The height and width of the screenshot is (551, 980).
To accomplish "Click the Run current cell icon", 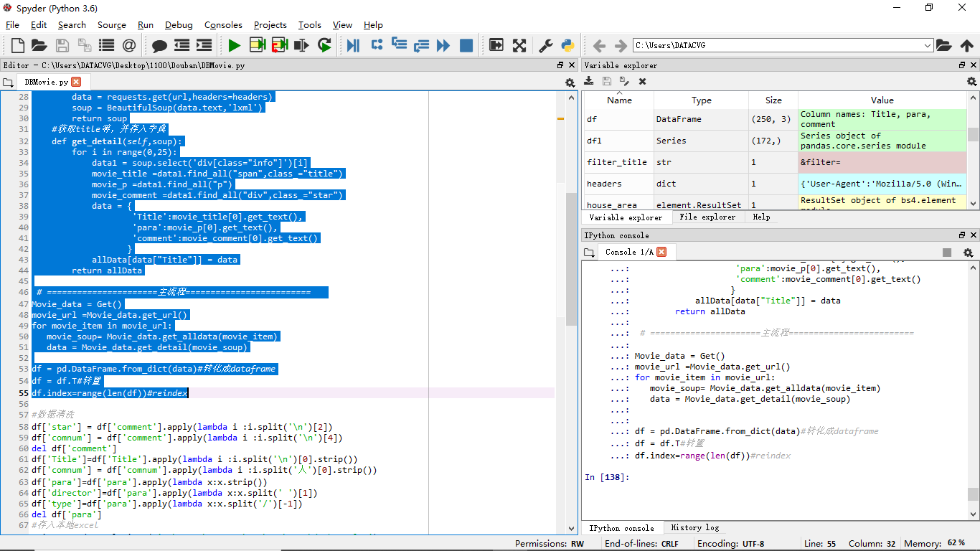I will click(x=257, y=45).
